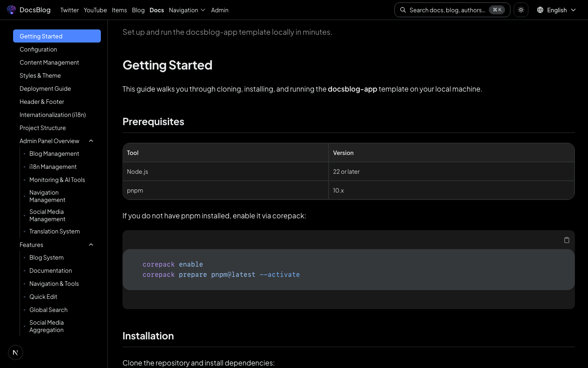Image resolution: width=588 pixels, height=368 pixels.
Task: Collapse the Admin Panel Overview section
Action: pos(91,141)
